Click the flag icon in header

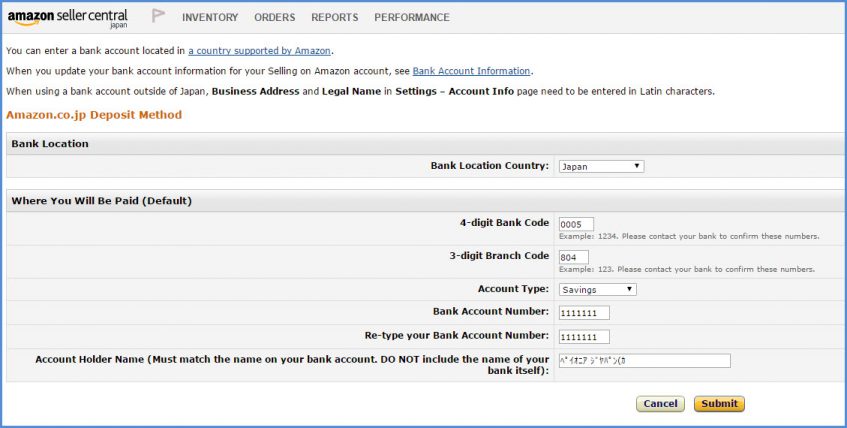click(158, 16)
